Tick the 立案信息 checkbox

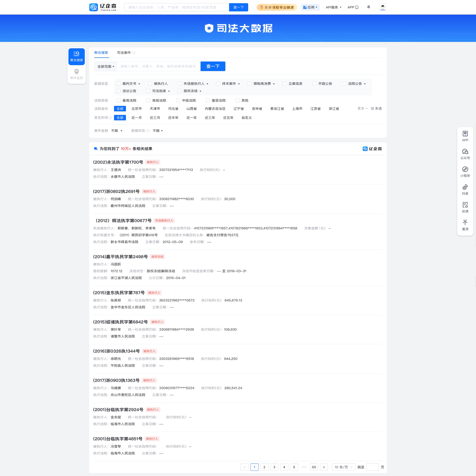tap(285, 84)
